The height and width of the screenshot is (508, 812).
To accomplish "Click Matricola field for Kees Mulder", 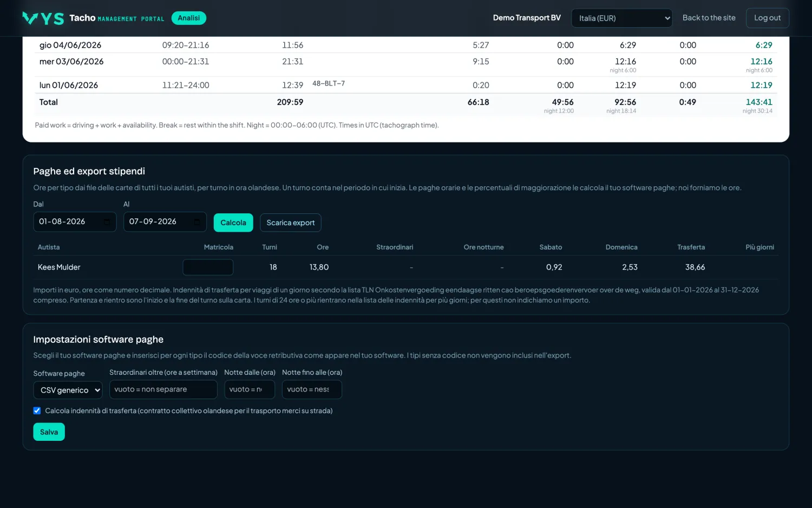I will click(x=208, y=267).
